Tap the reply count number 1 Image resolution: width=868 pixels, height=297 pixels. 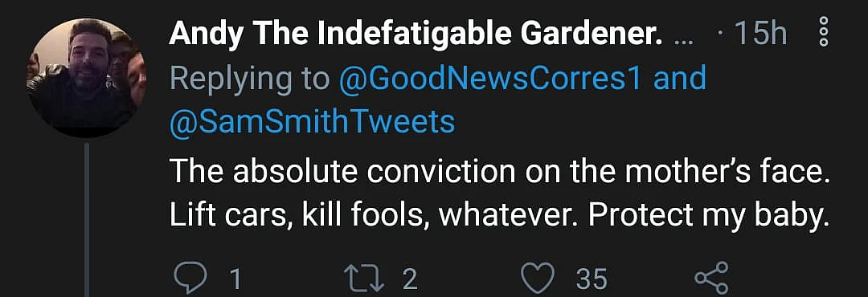pos(235,279)
